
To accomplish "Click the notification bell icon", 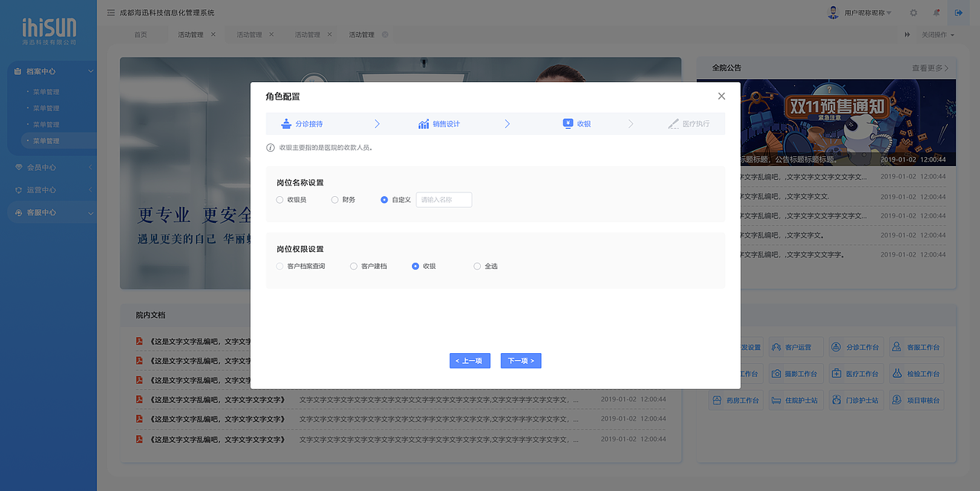I will click(936, 12).
